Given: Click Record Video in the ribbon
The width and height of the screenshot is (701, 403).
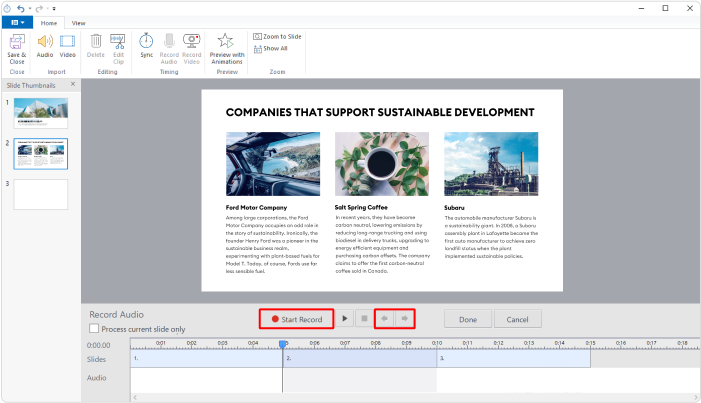Looking at the screenshot, I should tap(191, 49).
